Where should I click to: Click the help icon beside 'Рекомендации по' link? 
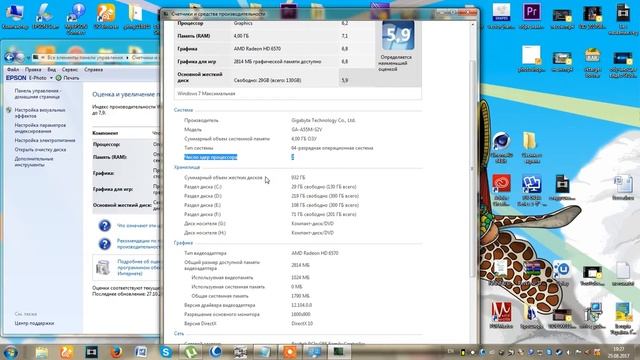[104, 244]
